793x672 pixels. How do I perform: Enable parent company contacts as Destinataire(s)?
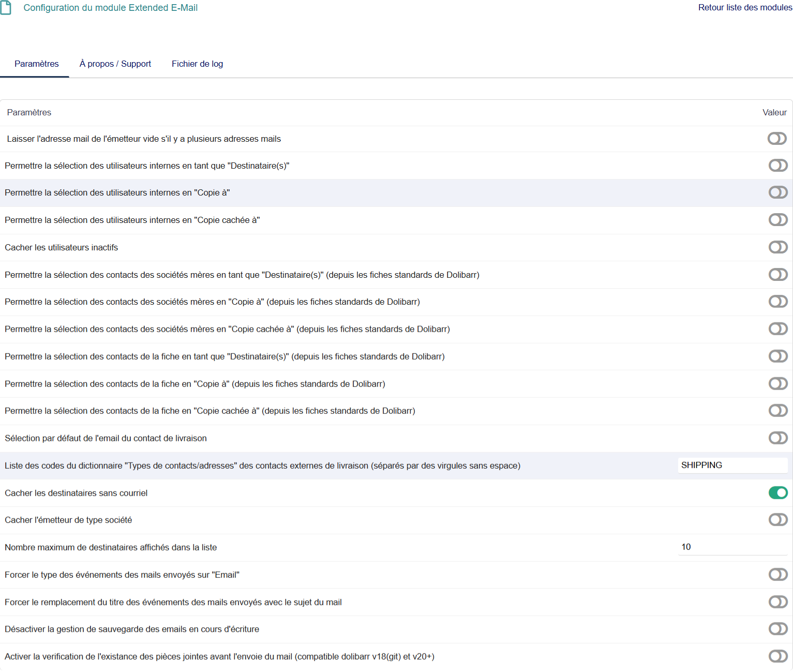777,275
